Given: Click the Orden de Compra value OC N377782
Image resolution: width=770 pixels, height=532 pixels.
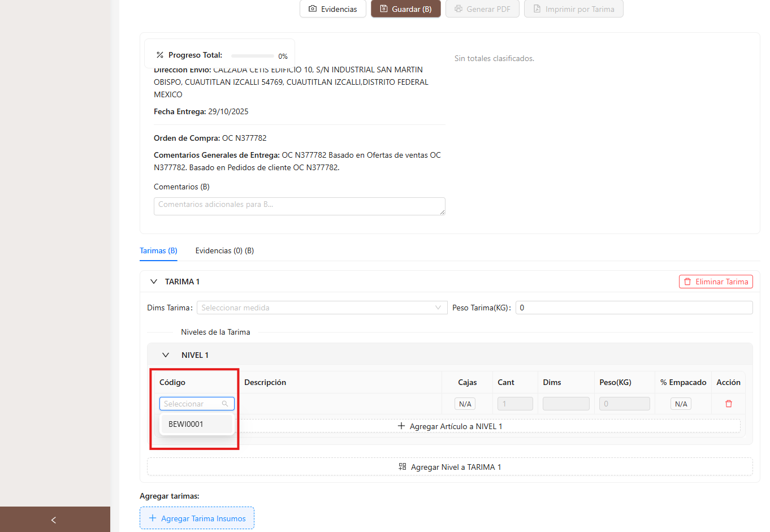Looking at the screenshot, I should tap(244, 138).
